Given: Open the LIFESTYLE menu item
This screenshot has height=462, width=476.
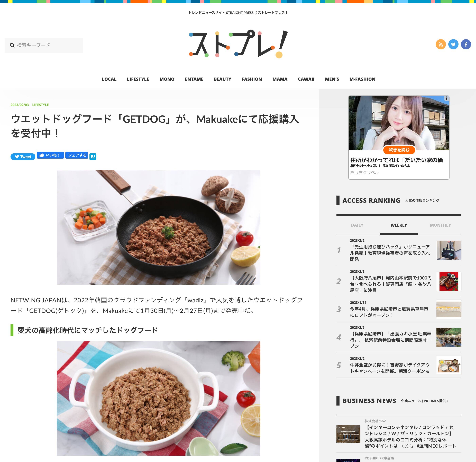Looking at the screenshot, I should point(138,79).
